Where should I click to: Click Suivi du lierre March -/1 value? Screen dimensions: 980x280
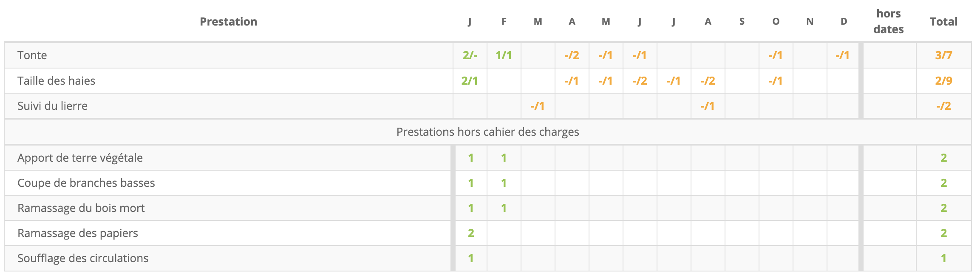tap(538, 106)
